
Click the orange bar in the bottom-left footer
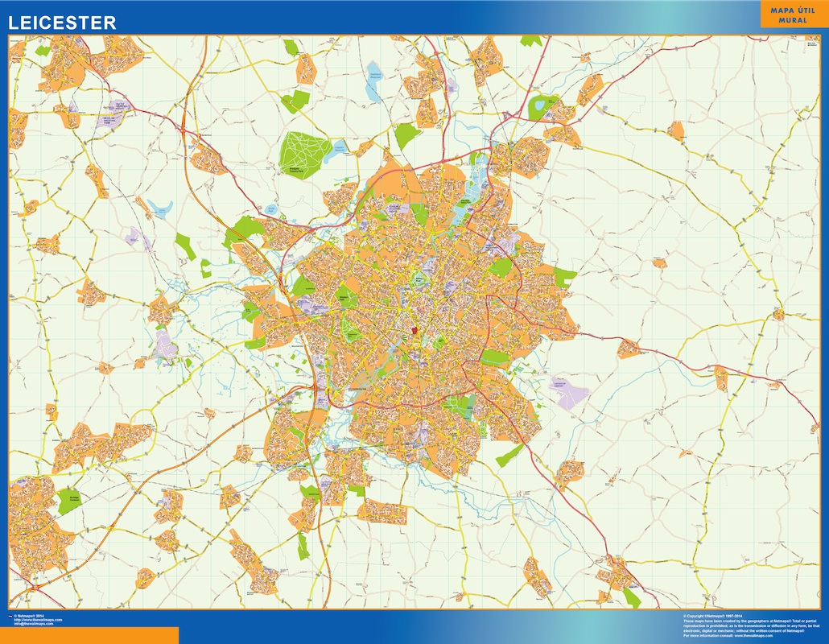89,636
